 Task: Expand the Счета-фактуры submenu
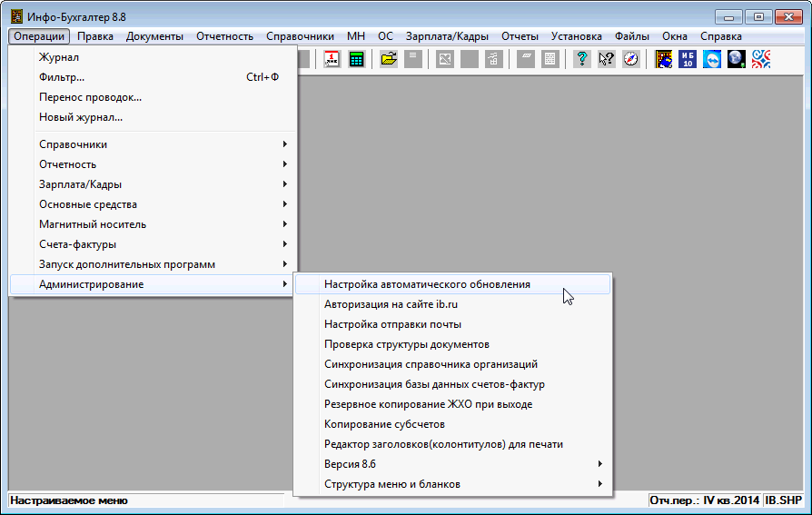click(153, 244)
